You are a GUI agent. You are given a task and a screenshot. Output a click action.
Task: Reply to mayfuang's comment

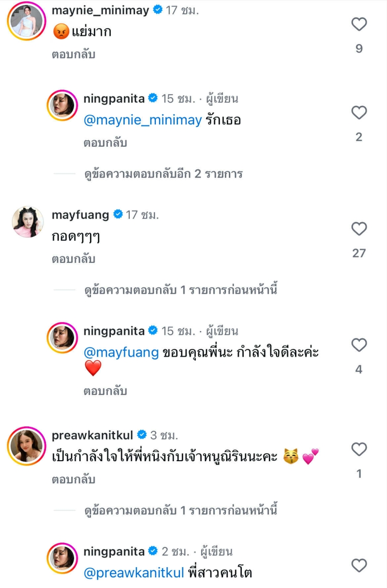(x=74, y=259)
